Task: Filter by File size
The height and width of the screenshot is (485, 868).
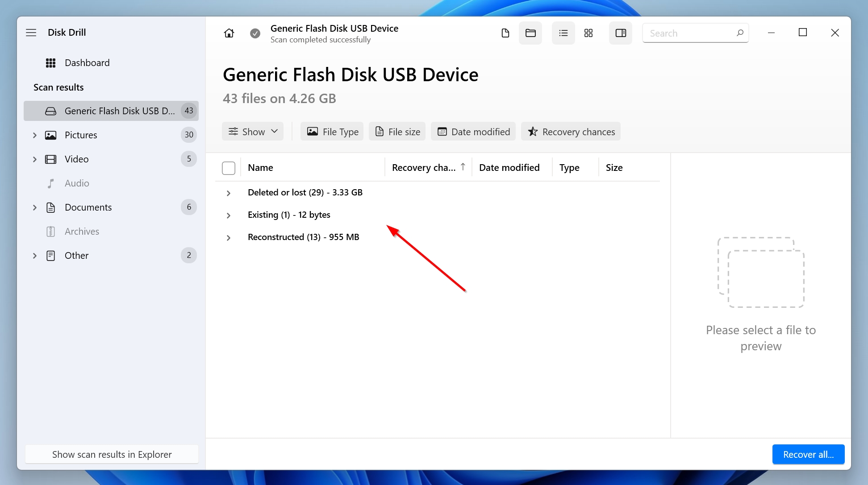Action: tap(397, 132)
